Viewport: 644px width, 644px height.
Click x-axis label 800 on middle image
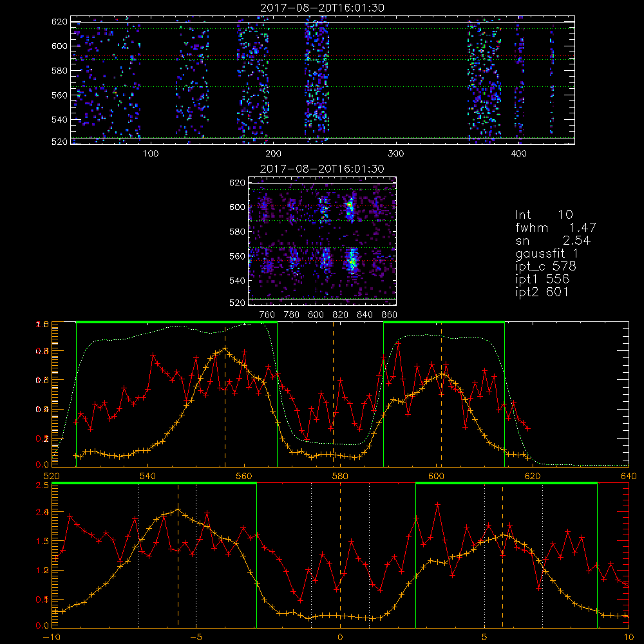tap(316, 315)
